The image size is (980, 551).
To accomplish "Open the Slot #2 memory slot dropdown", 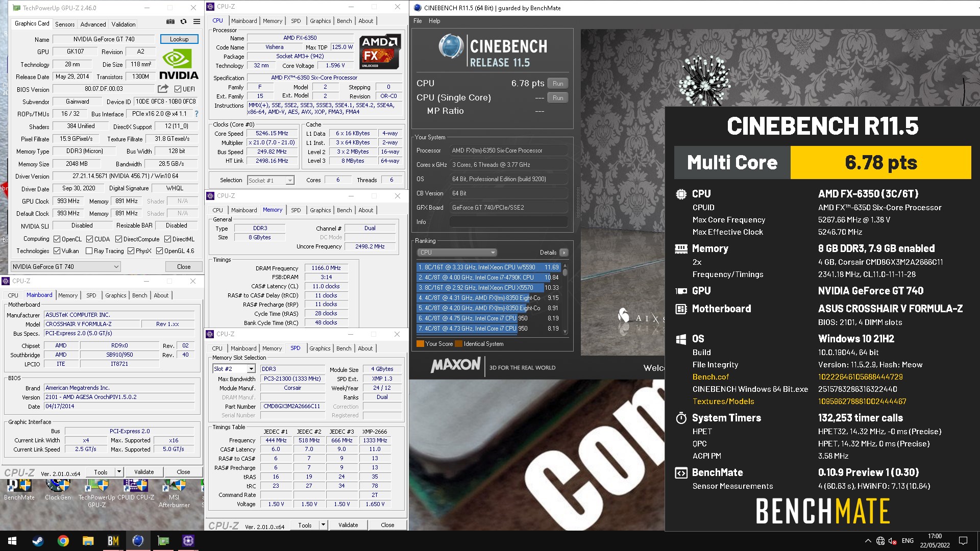I will (234, 369).
